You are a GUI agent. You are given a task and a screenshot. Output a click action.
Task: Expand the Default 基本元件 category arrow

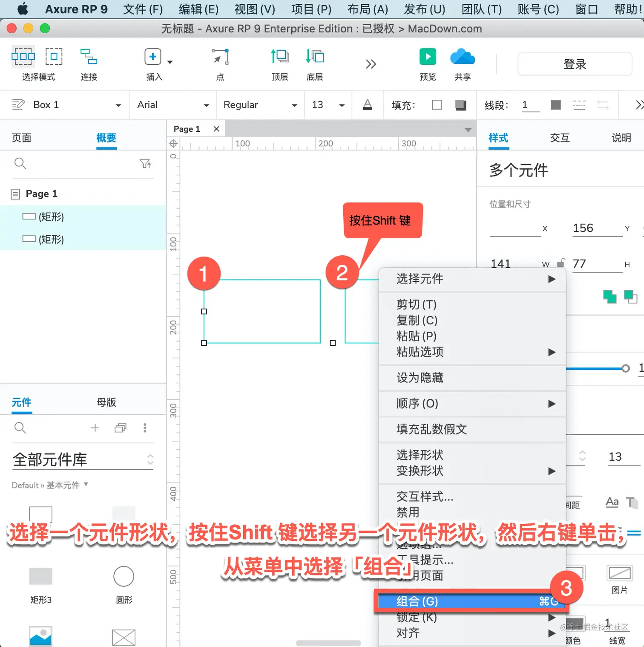(x=86, y=484)
